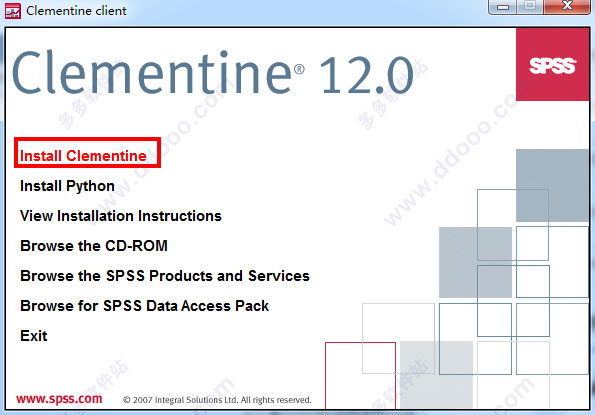Open Browse the SPSS Products and Services
Viewport: 595px width, 415px height.
point(165,276)
